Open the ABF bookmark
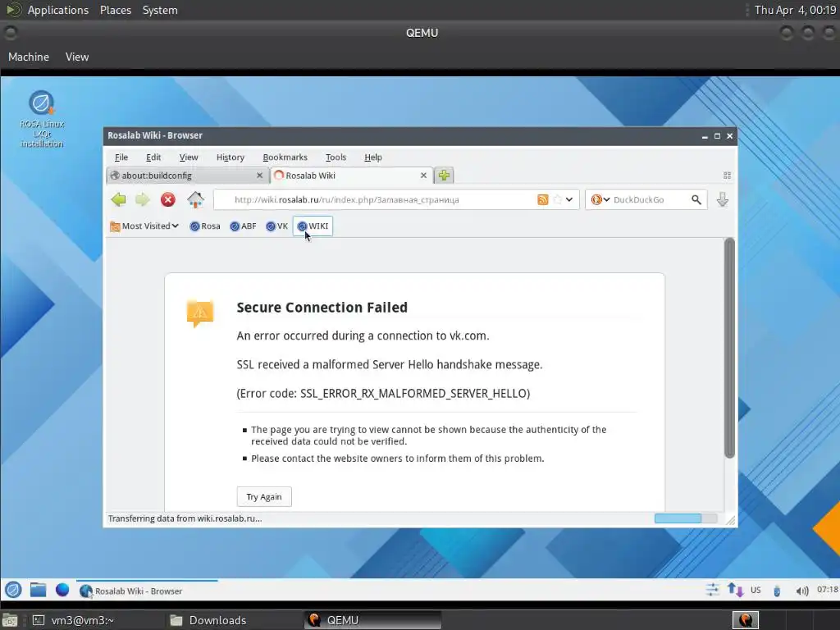Viewport: 840px width, 630px height. (243, 226)
